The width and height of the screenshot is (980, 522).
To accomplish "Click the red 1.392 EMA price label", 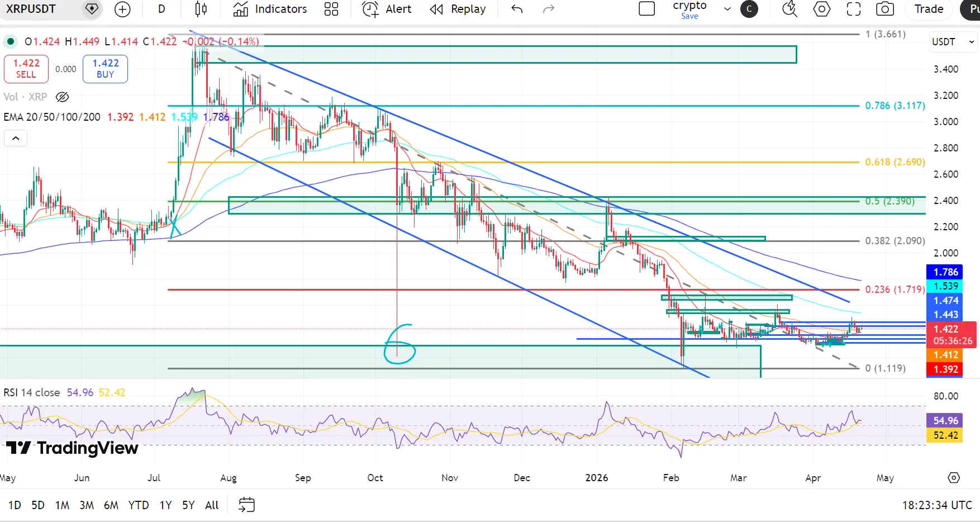I will pos(945,369).
